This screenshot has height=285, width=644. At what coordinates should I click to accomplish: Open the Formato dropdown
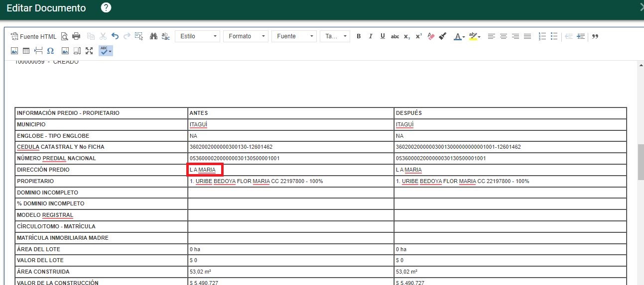click(246, 36)
